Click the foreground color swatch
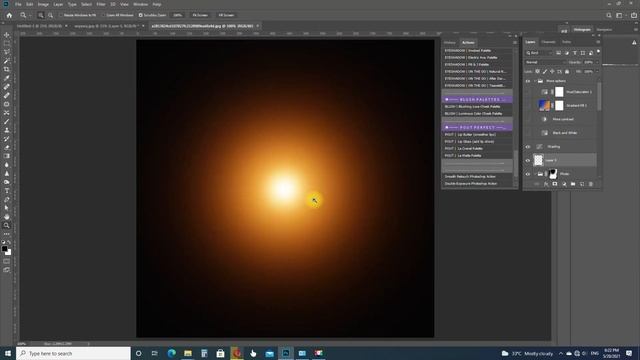This screenshot has width=640, height=360. pyautogui.click(x=4, y=249)
